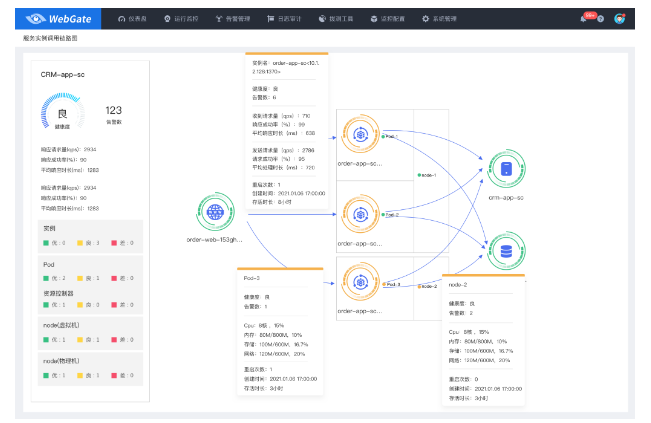Image resolution: width=651 pixels, height=423 pixels.
Task: Click the order-web-153gh... node label
Action: pos(214,240)
